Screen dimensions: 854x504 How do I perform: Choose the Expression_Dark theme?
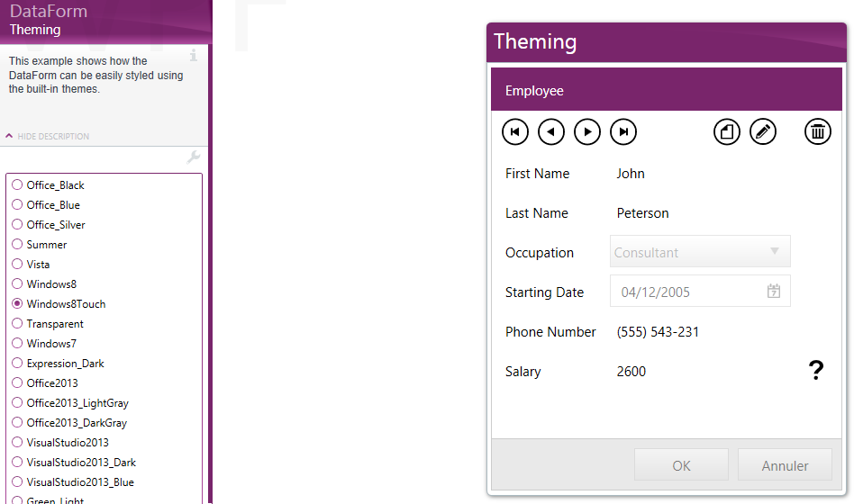pos(17,363)
